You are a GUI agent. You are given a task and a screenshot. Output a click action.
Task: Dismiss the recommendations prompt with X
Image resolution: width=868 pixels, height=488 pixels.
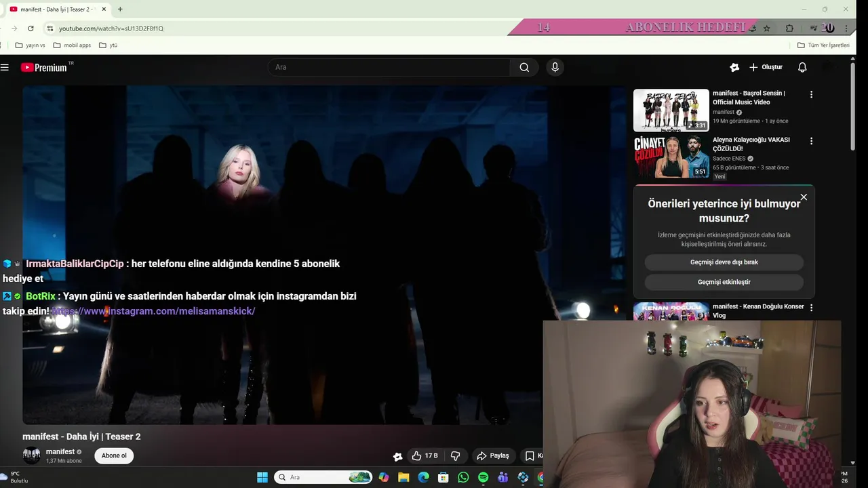click(x=804, y=197)
